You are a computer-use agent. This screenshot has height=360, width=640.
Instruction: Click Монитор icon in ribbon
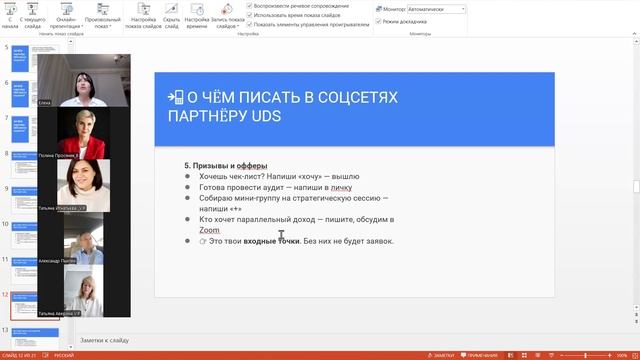pos(378,9)
